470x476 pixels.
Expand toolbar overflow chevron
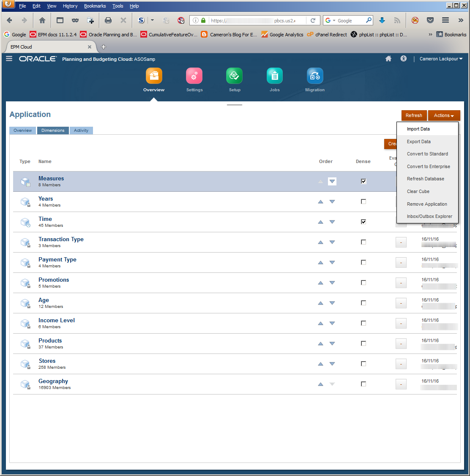coord(461,20)
